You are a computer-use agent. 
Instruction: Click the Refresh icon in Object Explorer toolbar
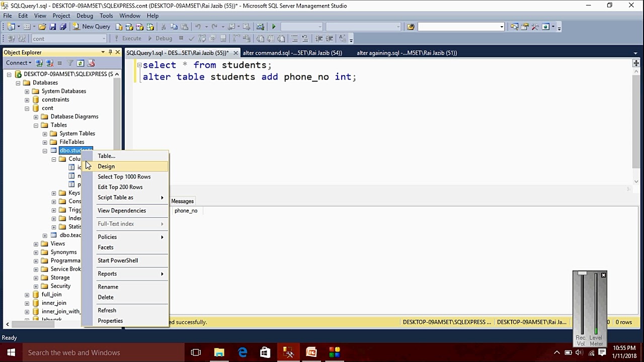(80, 63)
